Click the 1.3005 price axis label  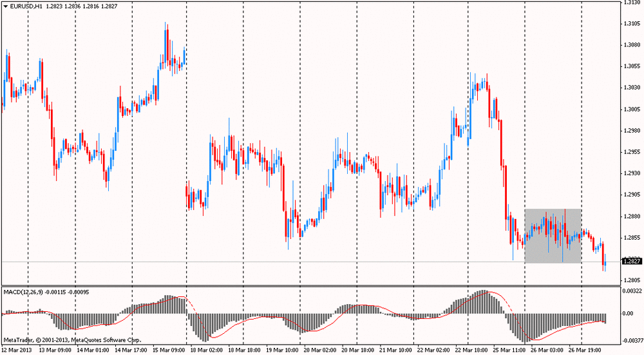(632, 110)
